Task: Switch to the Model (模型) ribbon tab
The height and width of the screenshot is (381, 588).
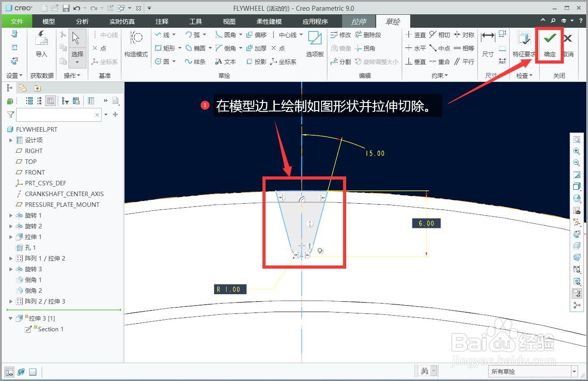Action: [x=49, y=21]
